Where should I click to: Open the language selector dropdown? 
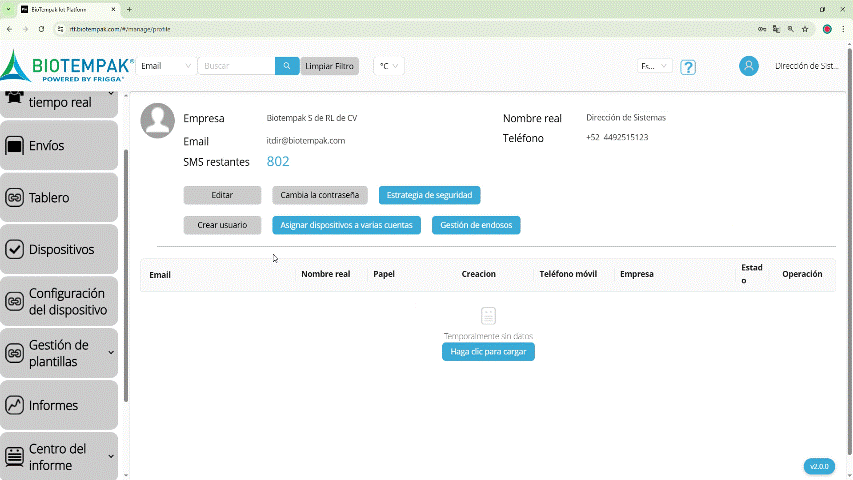coord(655,66)
